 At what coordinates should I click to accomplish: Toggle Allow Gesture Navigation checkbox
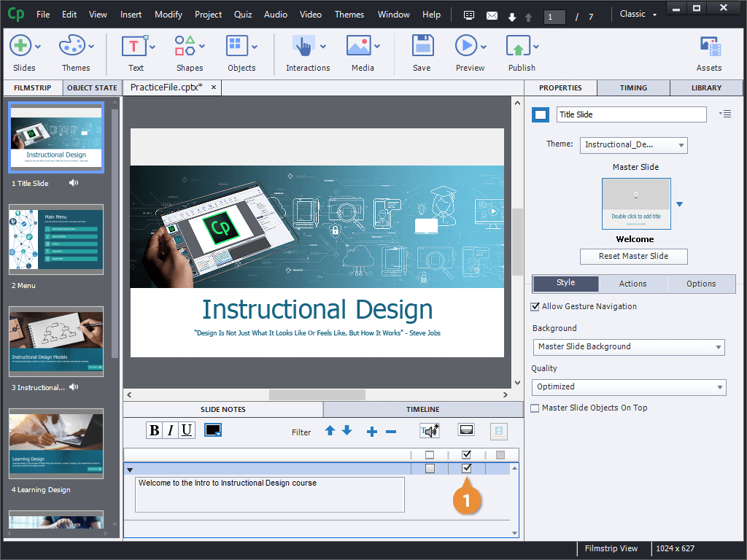tap(535, 307)
